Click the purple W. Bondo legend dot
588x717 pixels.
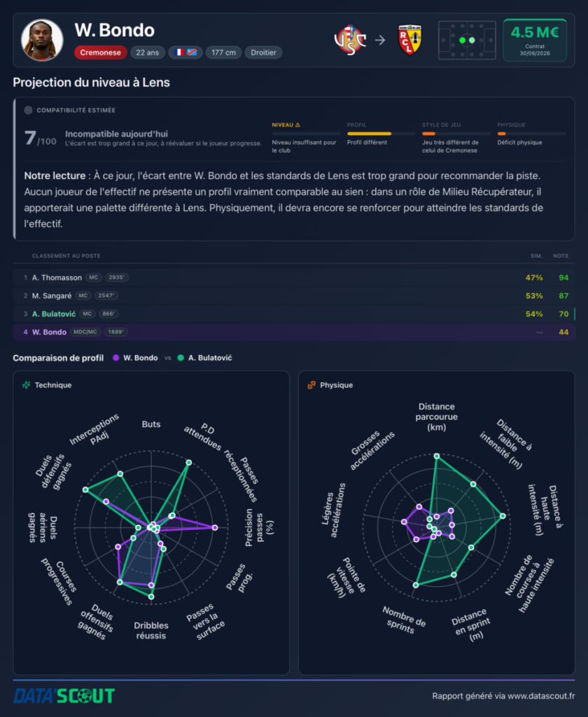click(x=116, y=358)
